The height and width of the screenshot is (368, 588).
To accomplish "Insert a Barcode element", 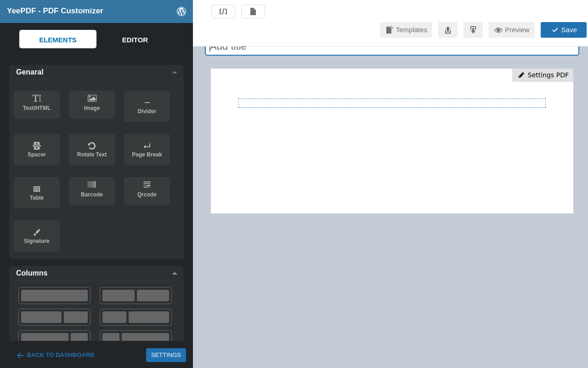I will coord(92,191).
